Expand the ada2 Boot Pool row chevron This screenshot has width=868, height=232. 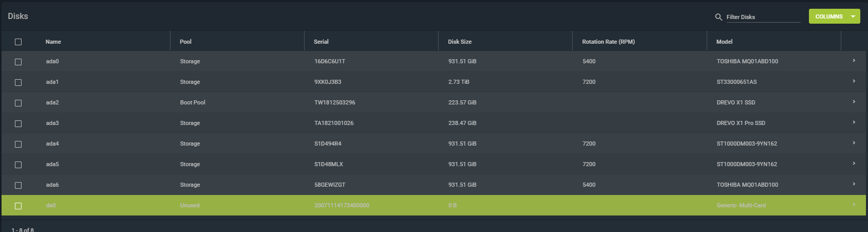click(854, 102)
